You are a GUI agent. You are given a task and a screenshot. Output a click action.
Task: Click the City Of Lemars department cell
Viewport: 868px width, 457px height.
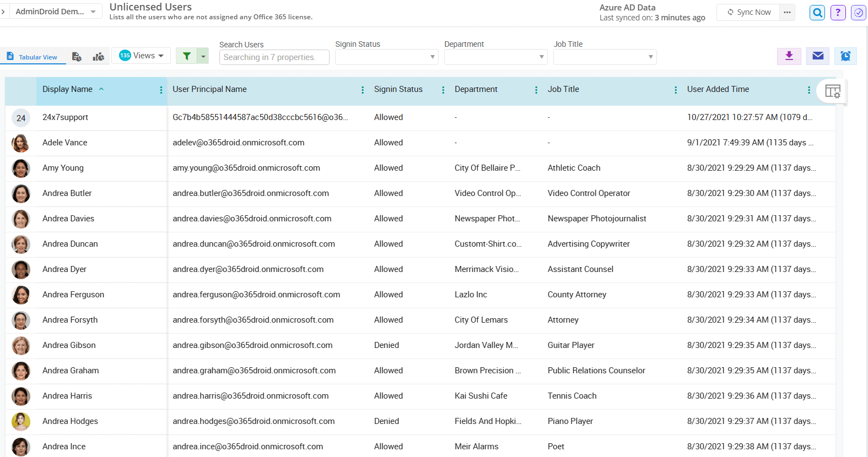point(481,320)
